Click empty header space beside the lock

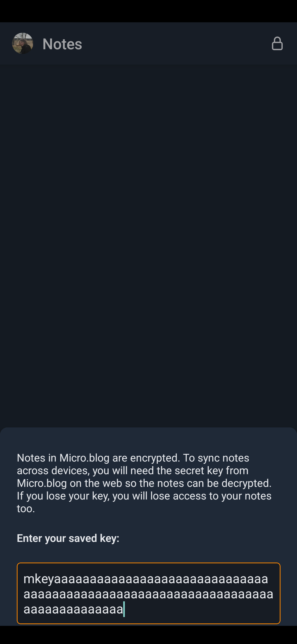tap(176, 43)
